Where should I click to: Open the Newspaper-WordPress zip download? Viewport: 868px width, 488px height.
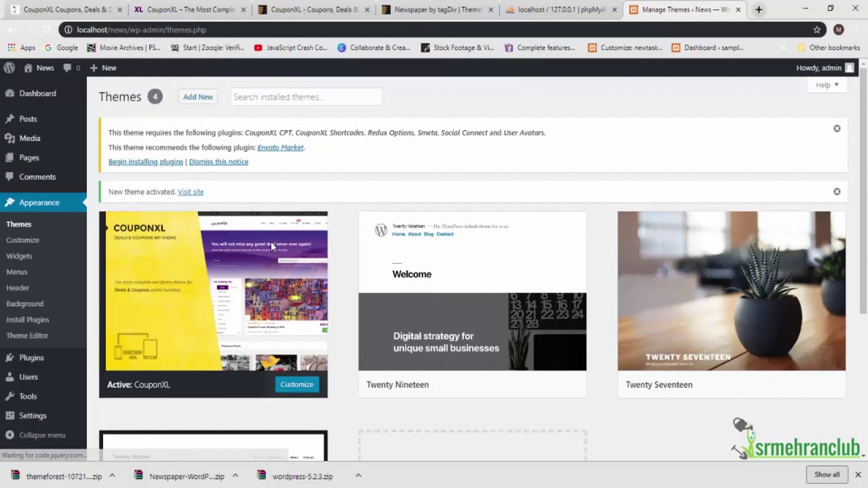pyautogui.click(x=179, y=476)
